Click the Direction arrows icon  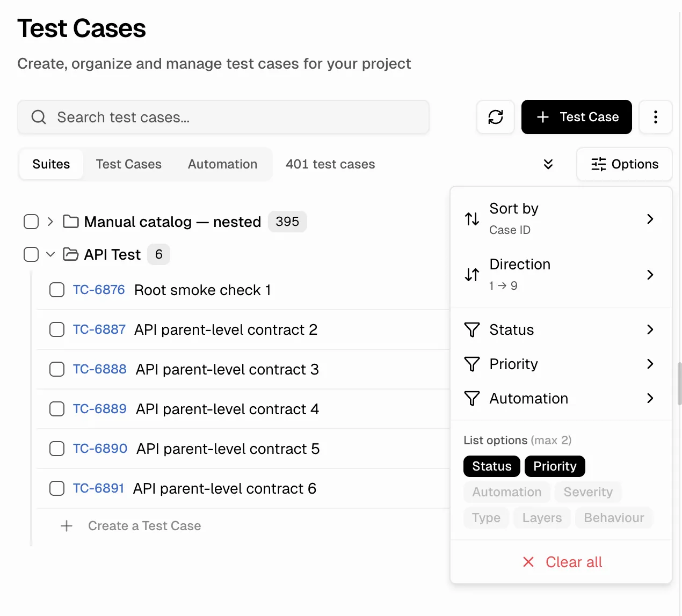click(x=471, y=275)
